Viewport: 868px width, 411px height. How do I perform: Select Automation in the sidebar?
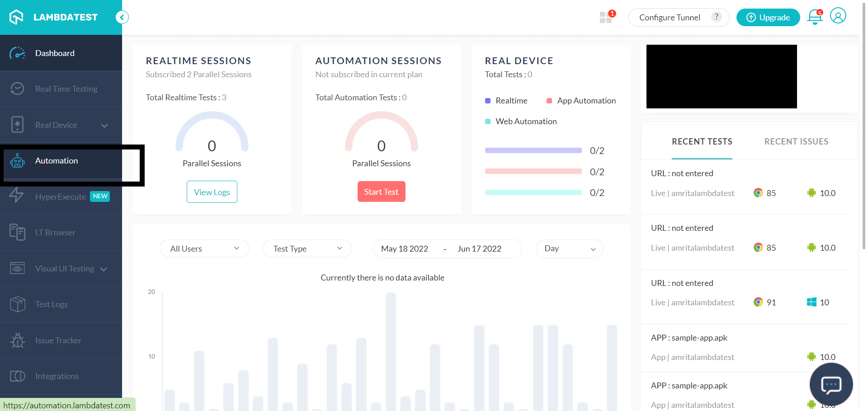(x=57, y=161)
